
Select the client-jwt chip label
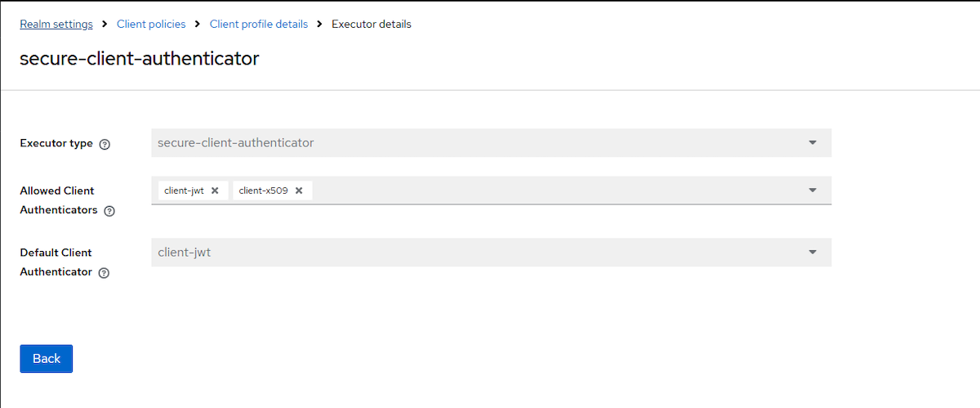(x=184, y=191)
